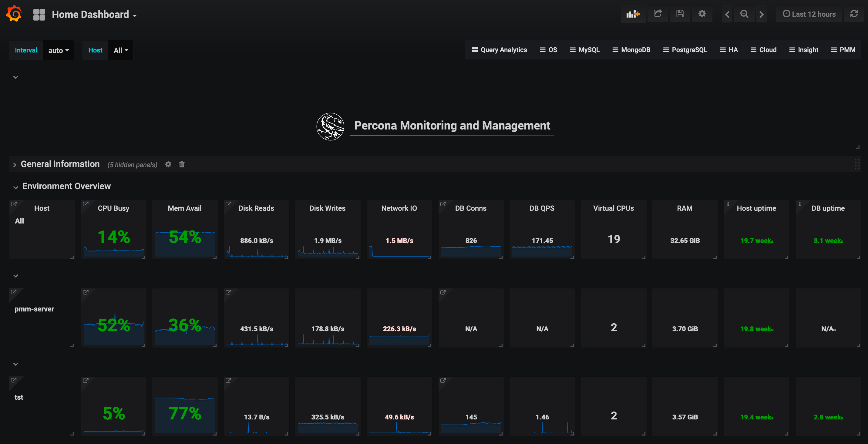Collapse the row above pmm-server
This screenshot has height=444, width=868.
[15, 276]
